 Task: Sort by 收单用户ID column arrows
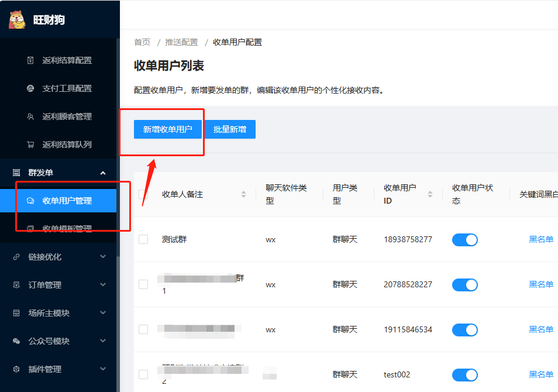pyautogui.click(x=430, y=194)
